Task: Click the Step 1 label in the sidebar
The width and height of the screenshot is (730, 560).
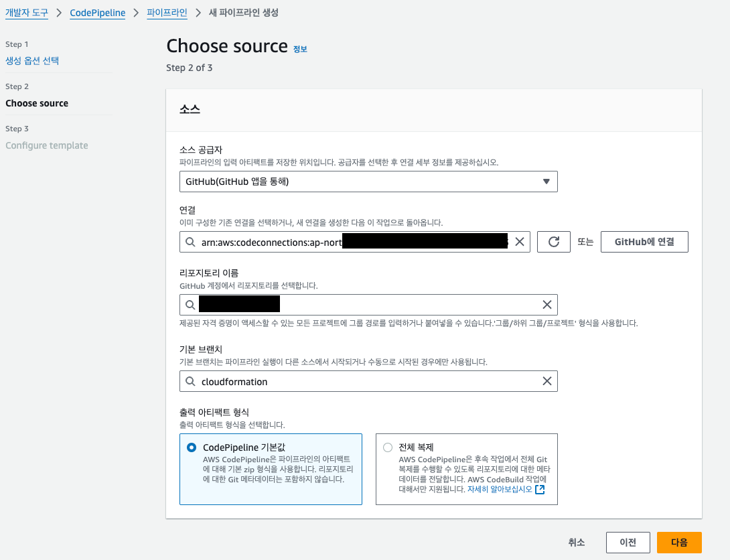Action: 17,44
